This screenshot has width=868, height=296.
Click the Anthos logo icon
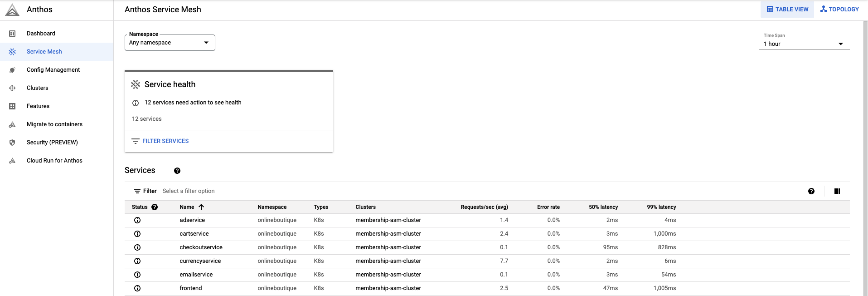pos(12,10)
